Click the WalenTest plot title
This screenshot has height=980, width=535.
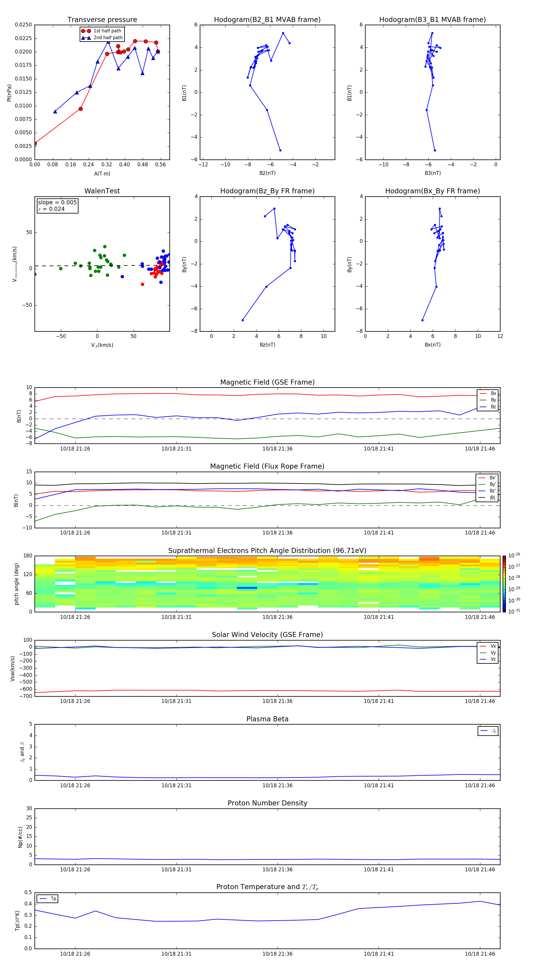click(x=102, y=191)
